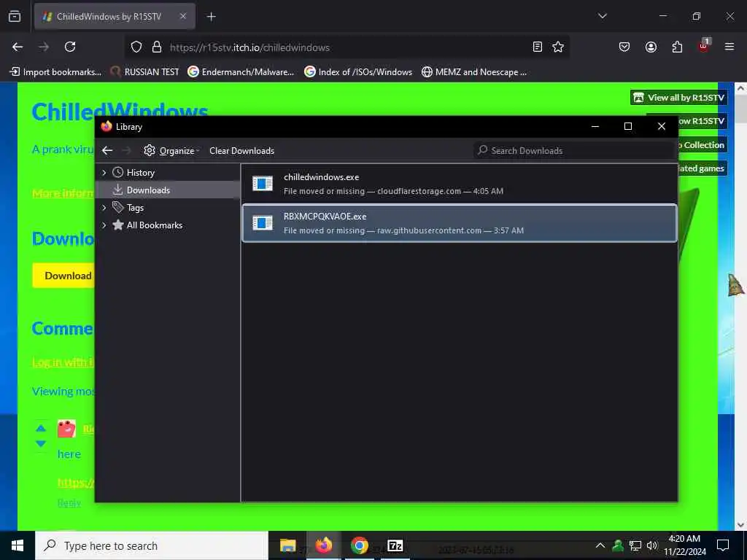Open the Pocket save icon
The width and height of the screenshot is (747, 560).
624,47
